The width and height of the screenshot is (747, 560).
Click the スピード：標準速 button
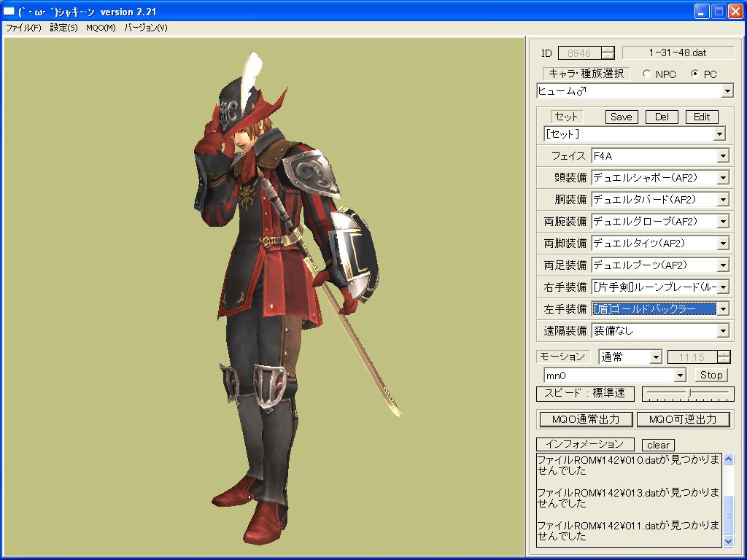pyautogui.click(x=585, y=393)
